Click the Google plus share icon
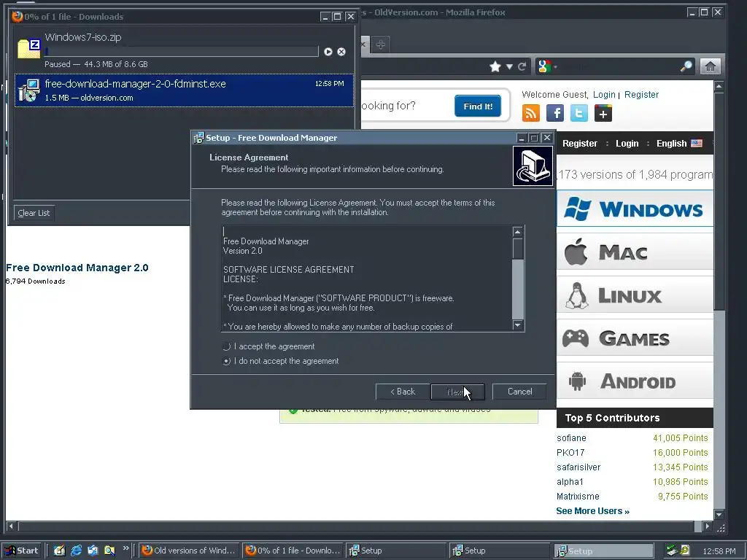 tap(603, 113)
